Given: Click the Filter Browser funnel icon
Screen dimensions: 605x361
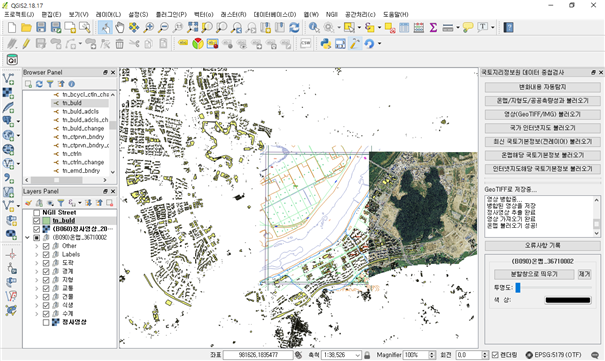Looking at the screenshot, I should pos(50,84).
